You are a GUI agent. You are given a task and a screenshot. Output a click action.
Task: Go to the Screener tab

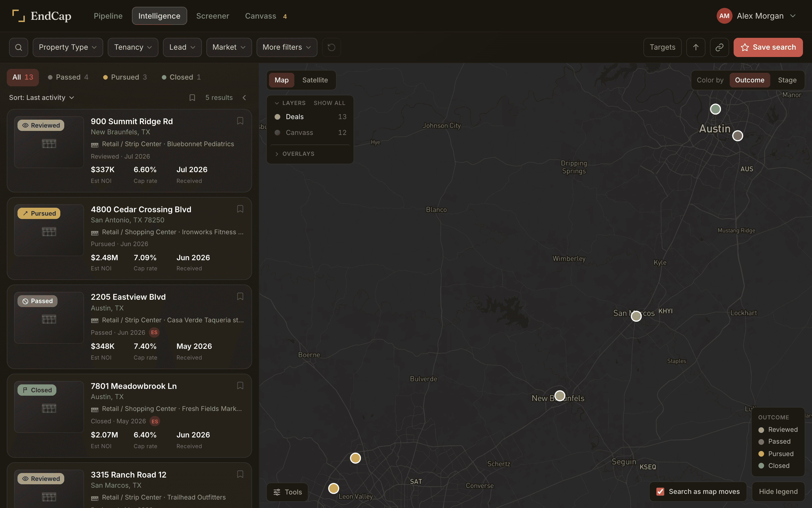213,16
